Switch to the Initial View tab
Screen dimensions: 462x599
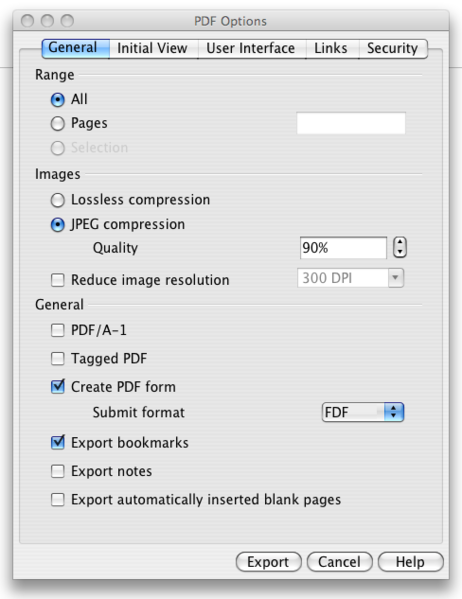[x=153, y=49]
